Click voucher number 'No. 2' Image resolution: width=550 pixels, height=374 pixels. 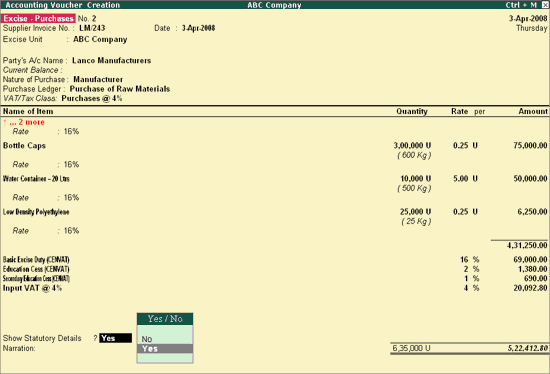[87, 19]
